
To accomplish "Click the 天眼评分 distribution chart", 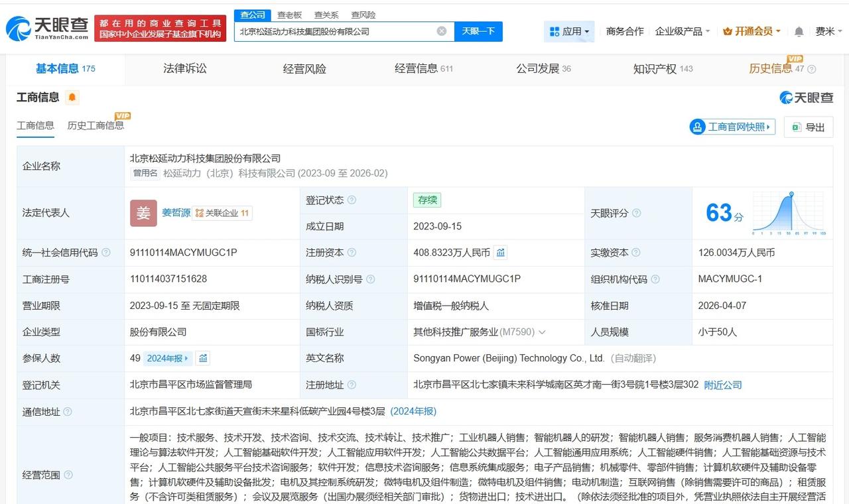I will click(x=789, y=214).
